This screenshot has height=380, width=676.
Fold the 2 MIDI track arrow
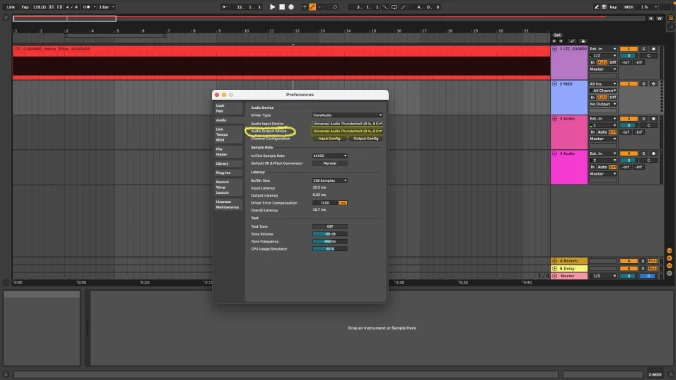pyautogui.click(x=554, y=84)
